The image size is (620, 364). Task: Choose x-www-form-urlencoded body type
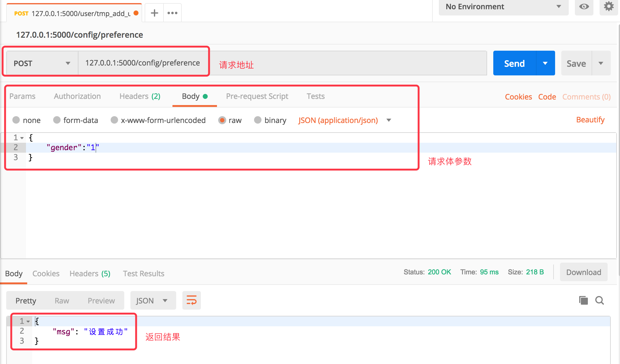click(114, 120)
